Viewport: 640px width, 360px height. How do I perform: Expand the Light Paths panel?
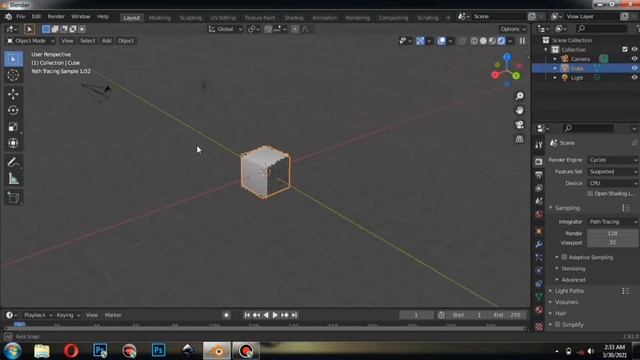[569, 291]
